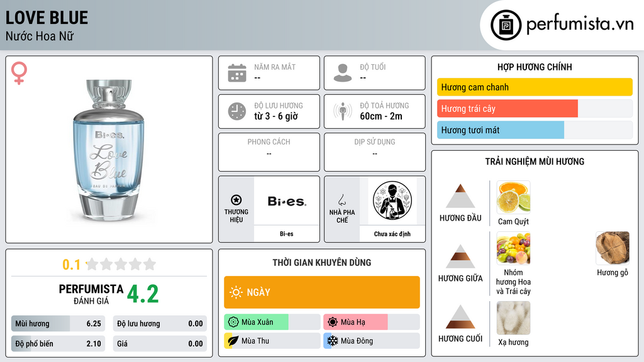Image resolution: width=644 pixels, height=362 pixels.
Task: Open the Hương gỗ wood note image
Action: pos(613,248)
